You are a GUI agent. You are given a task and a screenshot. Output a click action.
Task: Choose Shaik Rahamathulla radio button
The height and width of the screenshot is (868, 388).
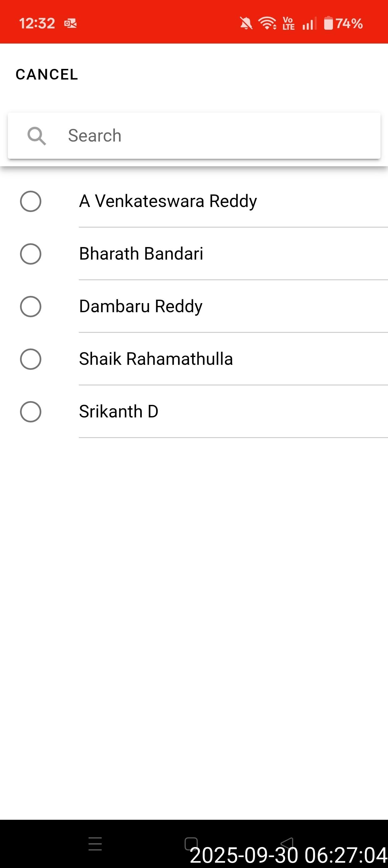click(31, 359)
